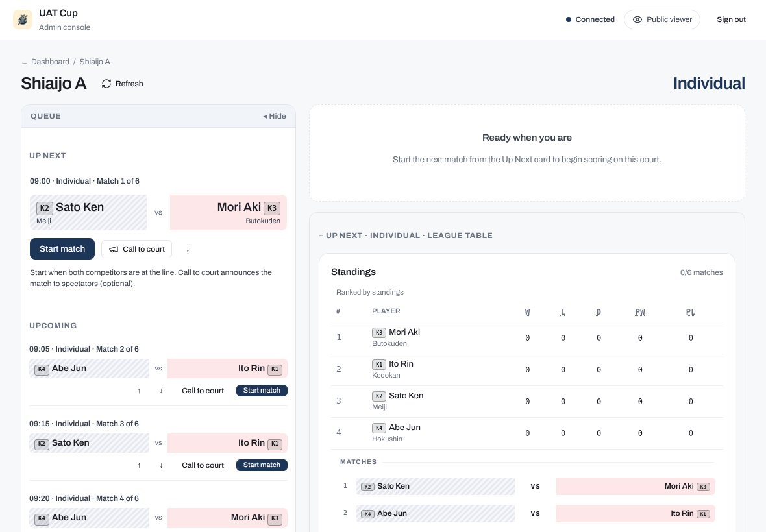Screen dimensions: 766x532
Task: Call to court for Match 2 of 6
Action: click(x=203, y=391)
